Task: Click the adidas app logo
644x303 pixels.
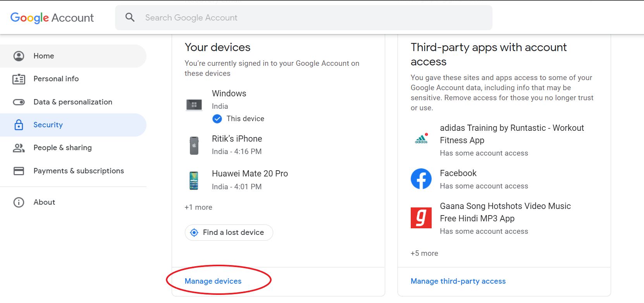Action: tap(421, 139)
